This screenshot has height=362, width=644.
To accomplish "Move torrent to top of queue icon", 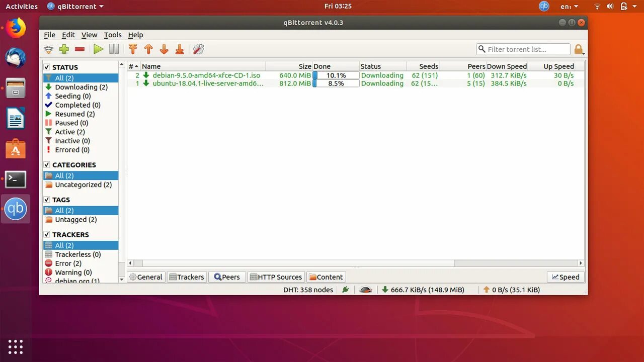I will tap(133, 49).
